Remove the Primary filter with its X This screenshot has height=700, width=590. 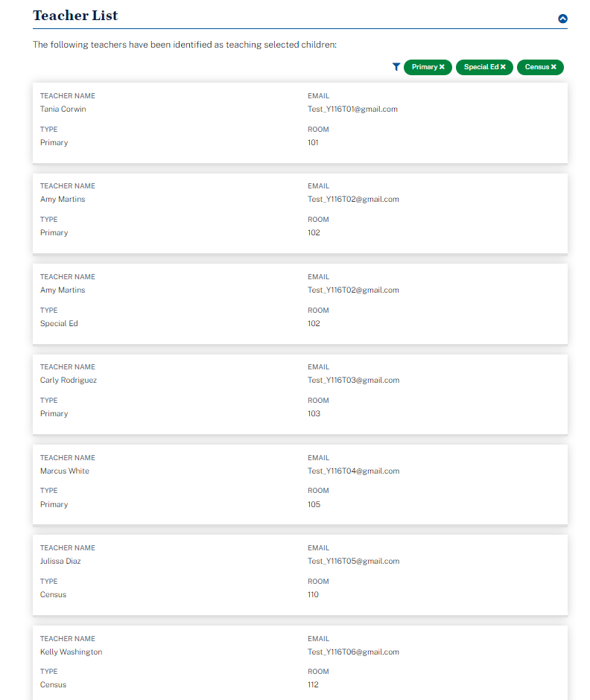(442, 67)
